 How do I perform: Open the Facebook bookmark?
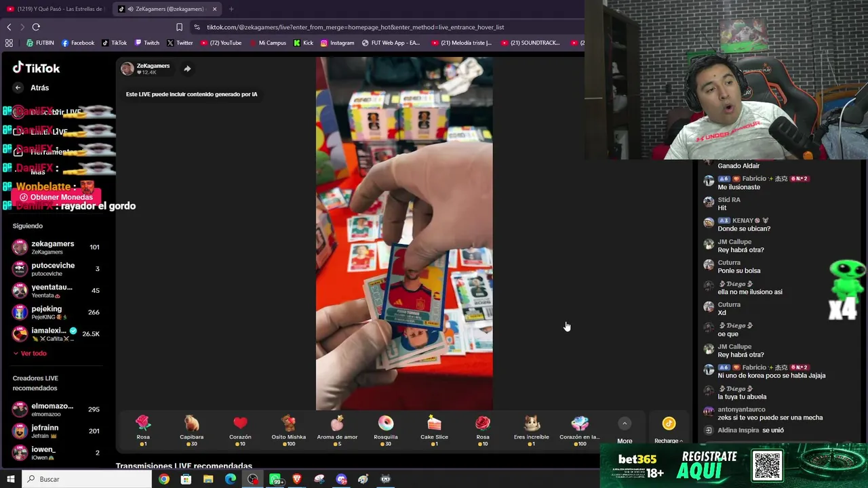(x=78, y=43)
